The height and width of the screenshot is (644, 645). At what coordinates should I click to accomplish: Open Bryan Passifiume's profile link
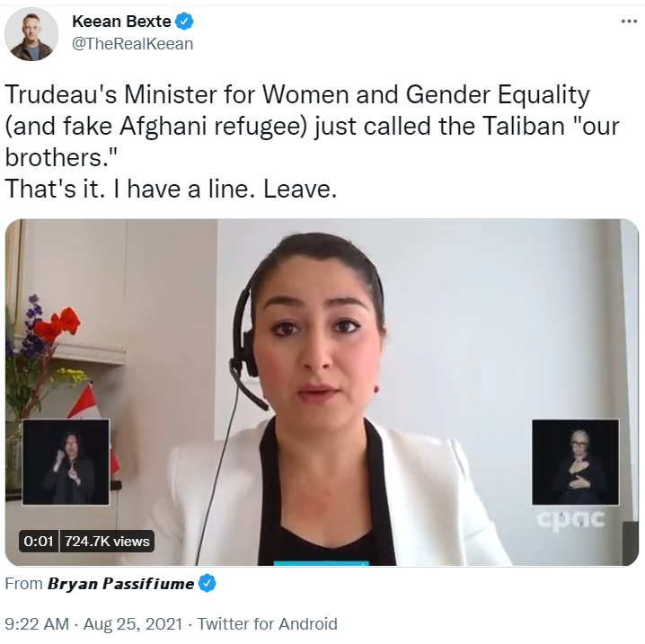pos(120,584)
